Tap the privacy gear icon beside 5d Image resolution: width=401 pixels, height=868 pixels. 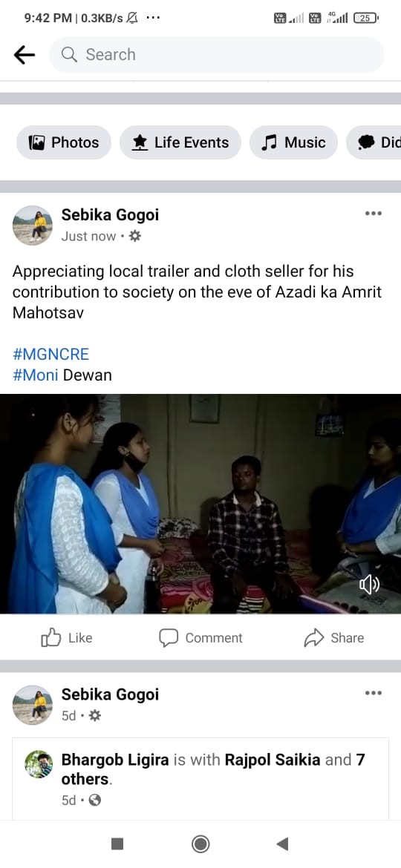[95, 716]
